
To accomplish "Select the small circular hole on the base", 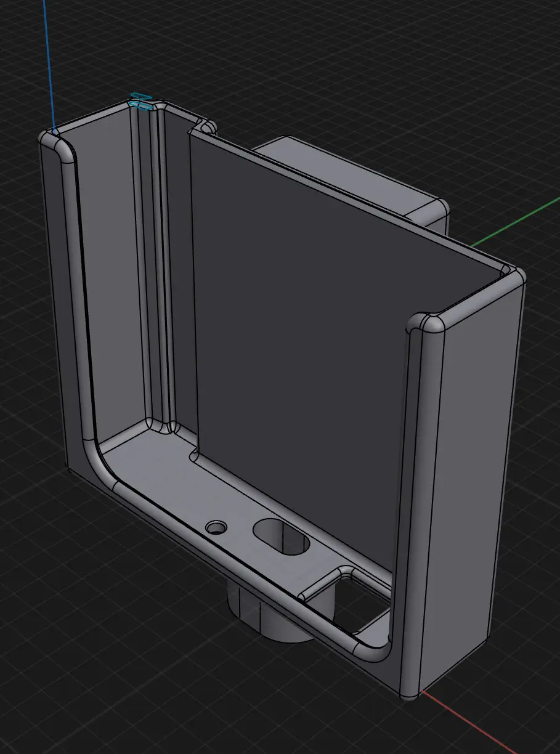I will (x=216, y=528).
